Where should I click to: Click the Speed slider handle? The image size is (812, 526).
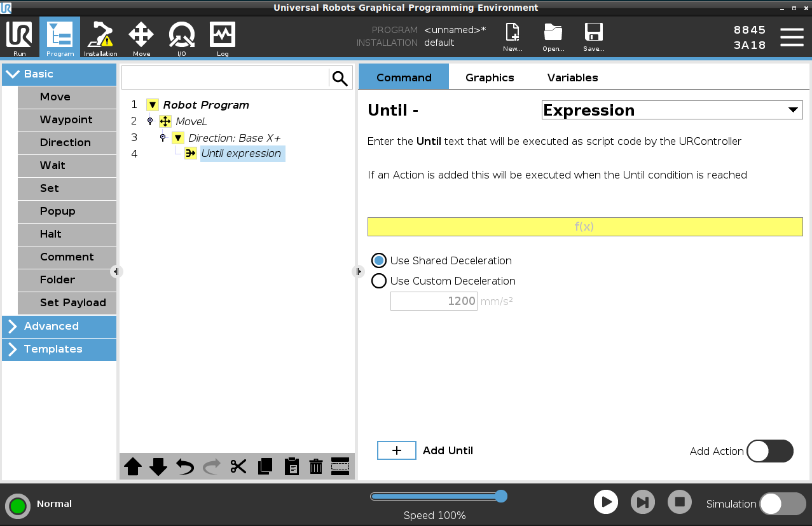pos(501,496)
